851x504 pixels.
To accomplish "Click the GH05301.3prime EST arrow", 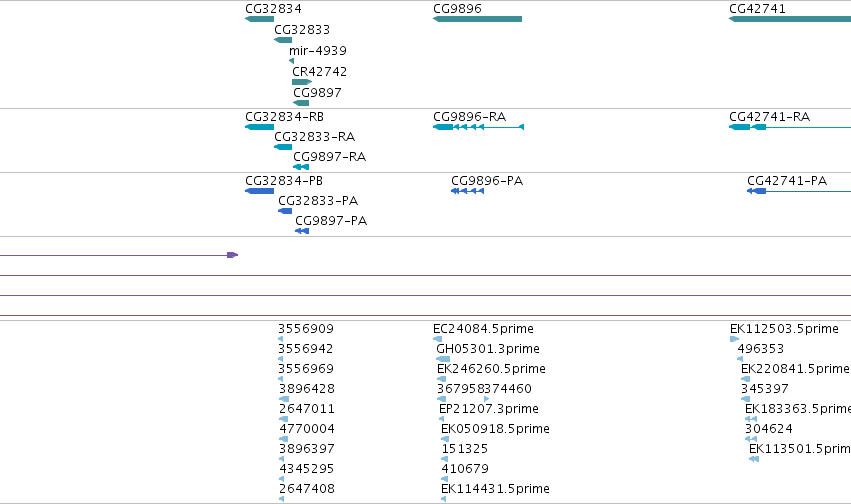I will point(443,359).
